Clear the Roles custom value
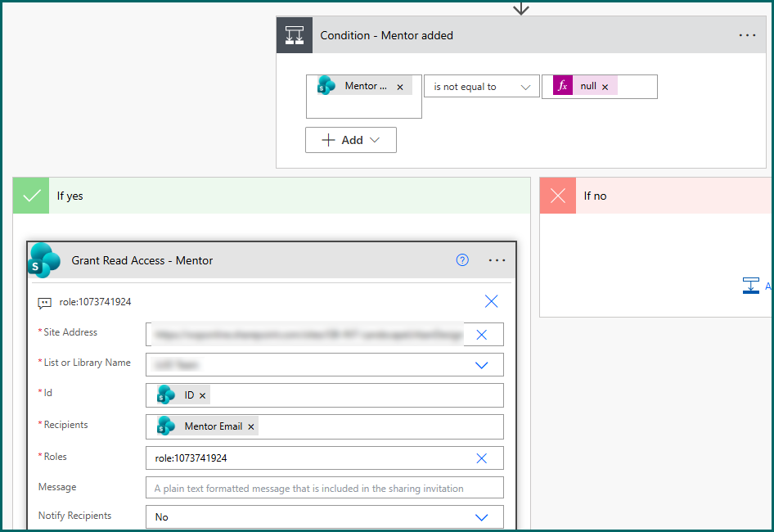This screenshot has width=774, height=532. (481, 458)
